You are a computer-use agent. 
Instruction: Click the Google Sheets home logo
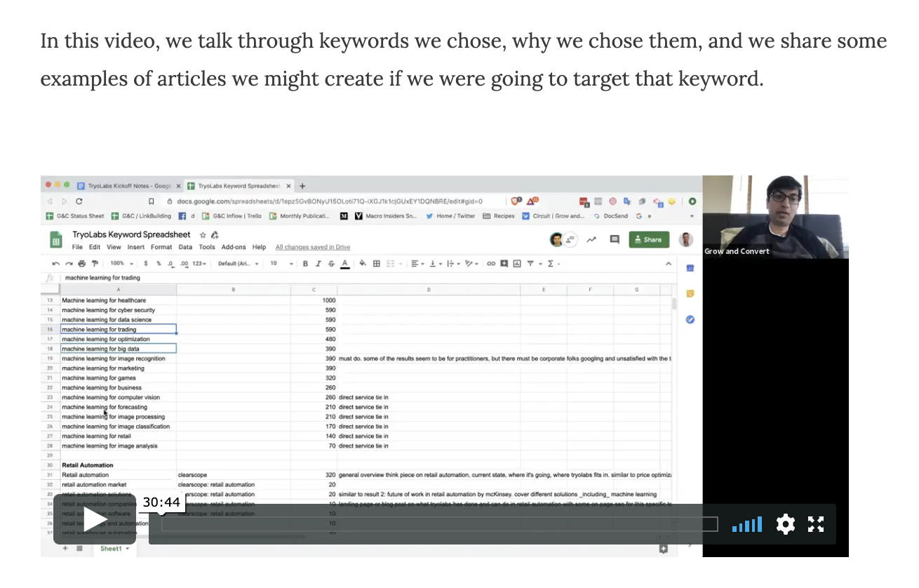pyautogui.click(x=55, y=240)
